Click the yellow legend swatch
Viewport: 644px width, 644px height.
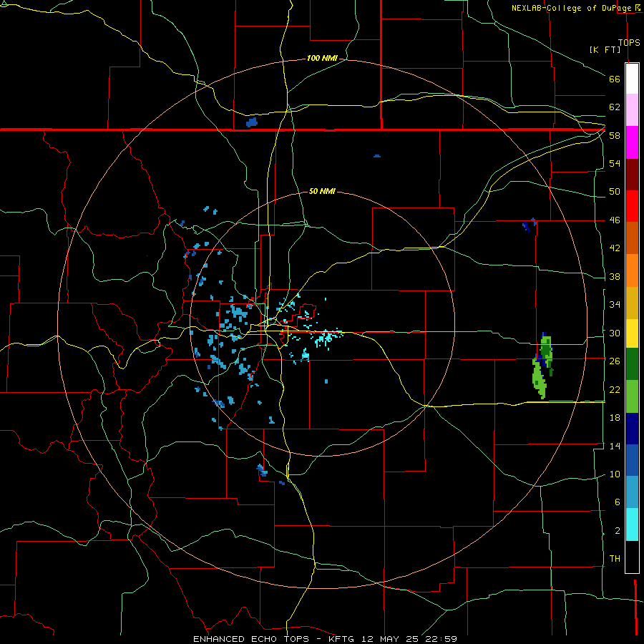pos(632,333)
